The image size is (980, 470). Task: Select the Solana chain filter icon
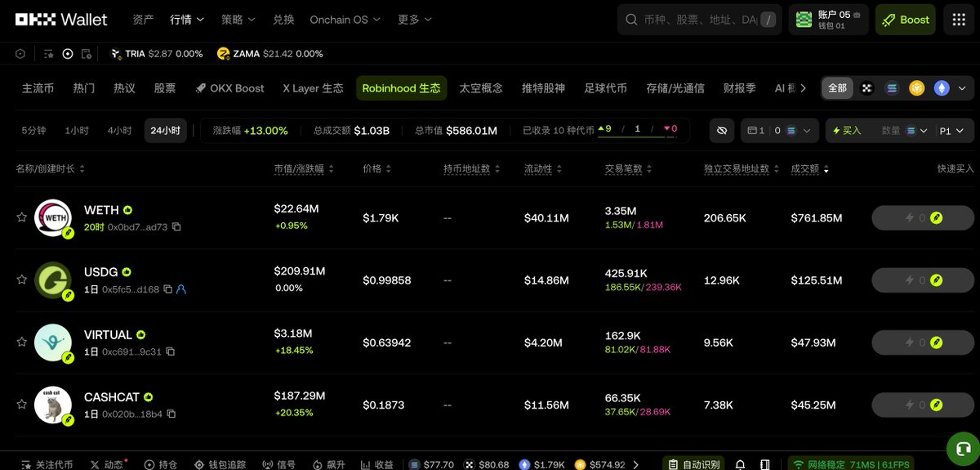892,88
